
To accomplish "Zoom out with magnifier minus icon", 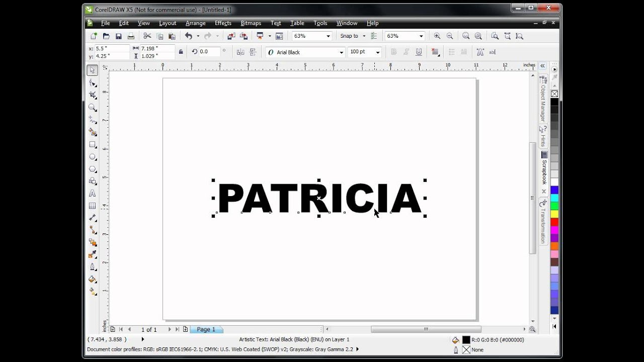I will [x=449, y=36].
